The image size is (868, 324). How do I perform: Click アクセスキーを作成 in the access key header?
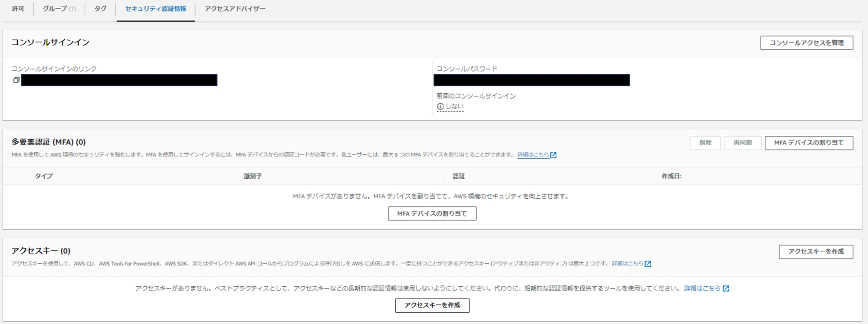(816, 252)
